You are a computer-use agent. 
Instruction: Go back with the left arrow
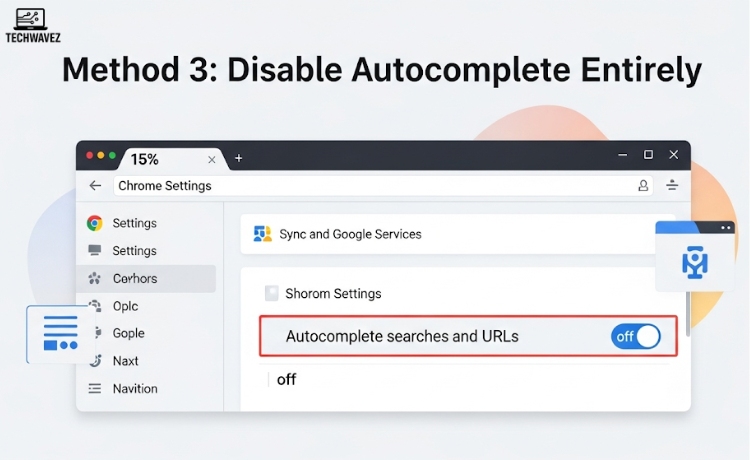click(95, 185)
